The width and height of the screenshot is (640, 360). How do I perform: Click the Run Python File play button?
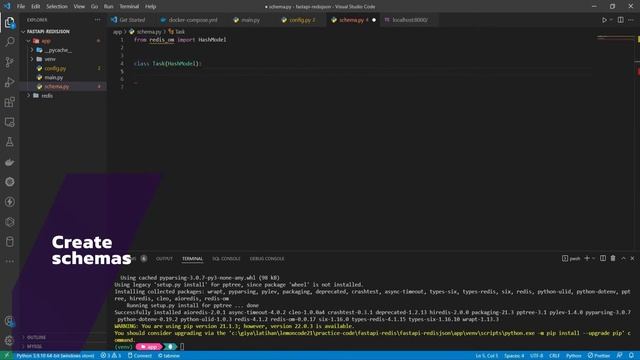click(604, 20)
